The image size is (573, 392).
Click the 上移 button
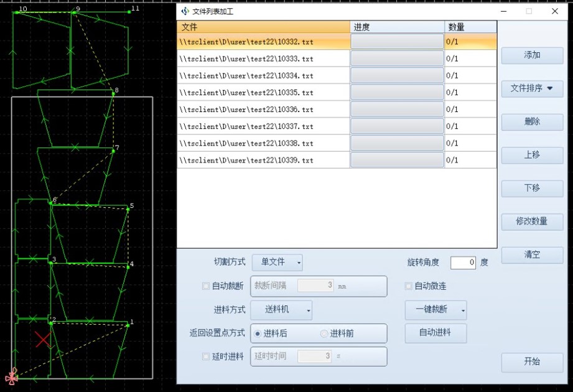coord(532,155)
